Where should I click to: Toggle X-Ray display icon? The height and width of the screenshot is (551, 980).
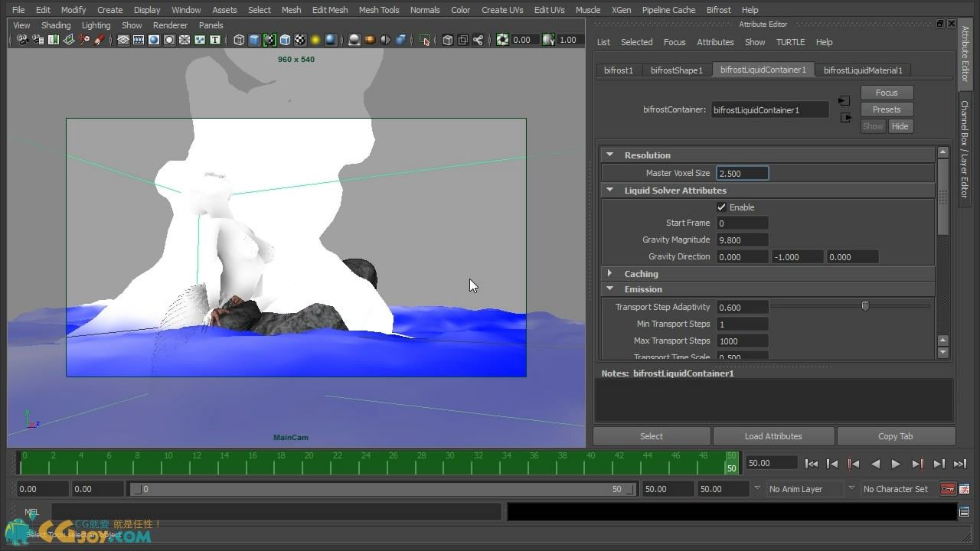[448, 40]
